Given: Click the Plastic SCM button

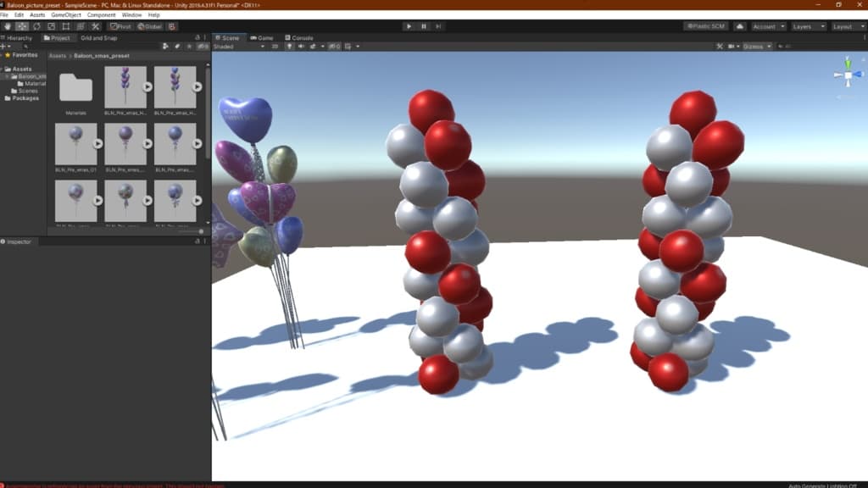Looking at the screenshot, I should tap(705, 26).
